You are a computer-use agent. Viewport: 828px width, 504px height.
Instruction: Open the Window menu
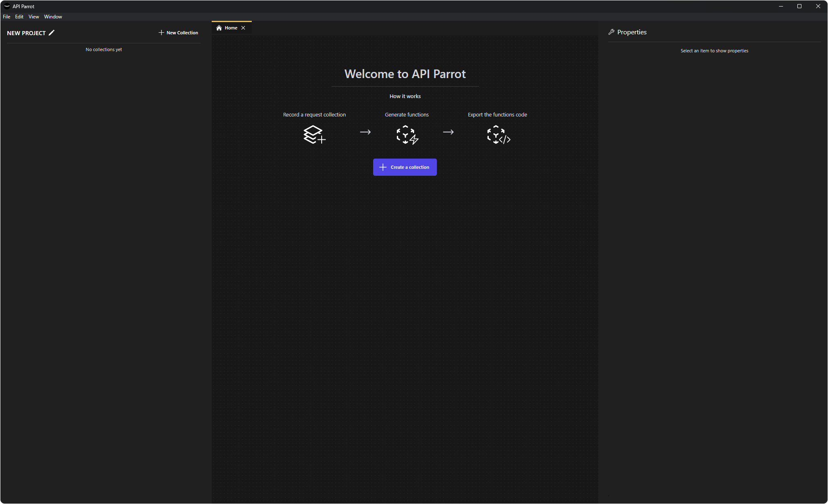[53, 17]
